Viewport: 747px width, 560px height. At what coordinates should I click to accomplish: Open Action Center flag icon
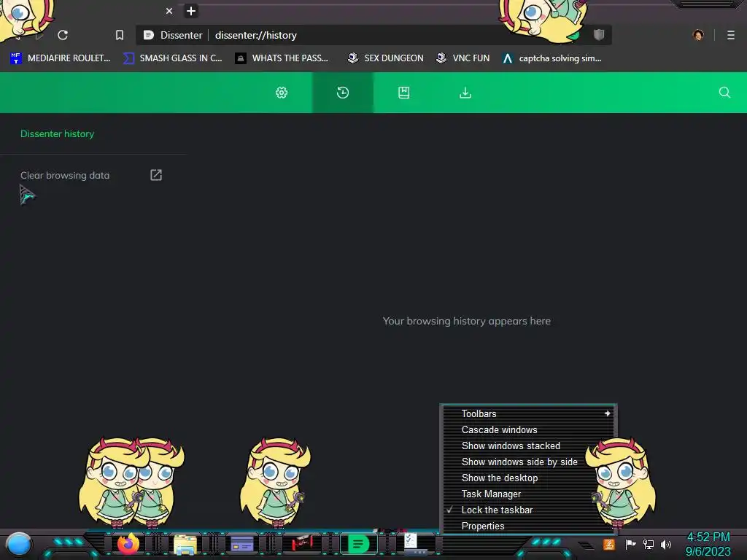pyautogui.click(x=630, y=544)
